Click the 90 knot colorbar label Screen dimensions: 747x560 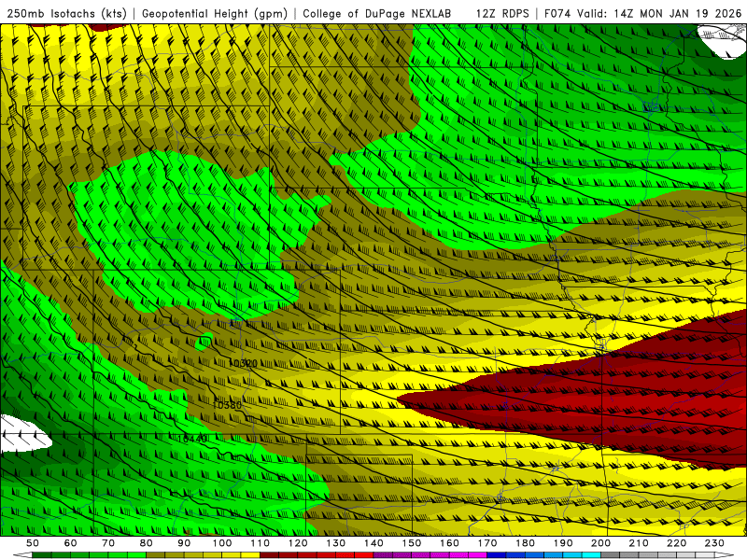point(184,543)
